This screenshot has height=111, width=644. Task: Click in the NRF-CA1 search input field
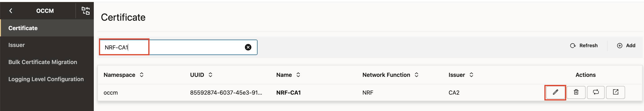[x=188, y=47]
